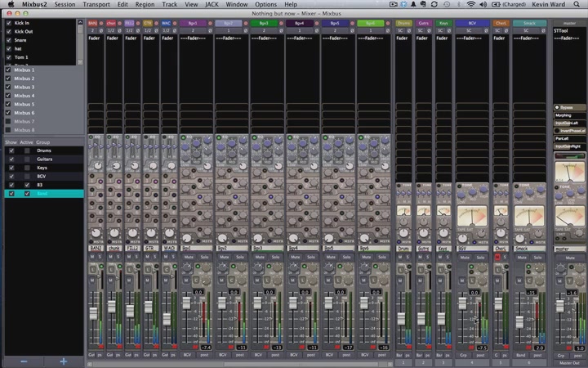Click the Low tone knob on master strip

[559, 195]
